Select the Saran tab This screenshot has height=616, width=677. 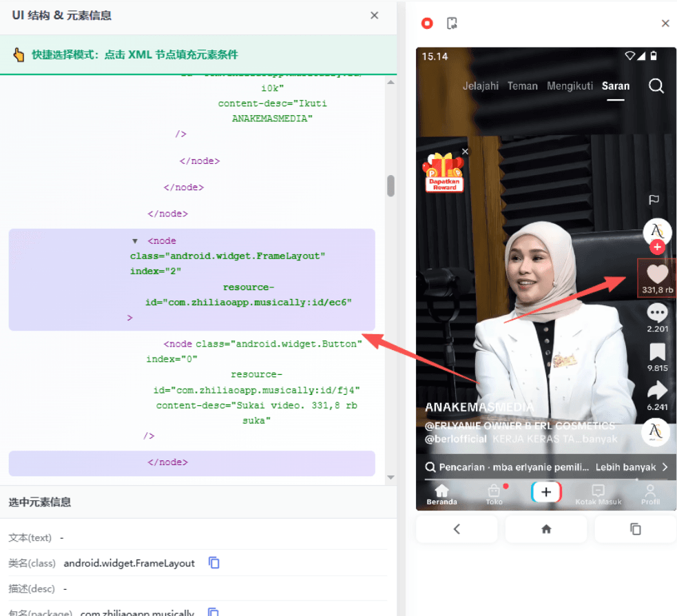pyautogui.click(x=616, y=86)
